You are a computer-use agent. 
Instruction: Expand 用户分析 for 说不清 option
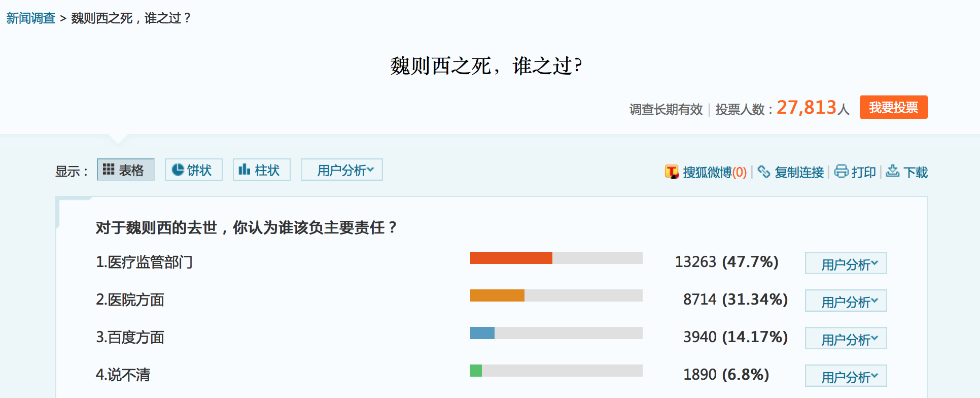[846, 376]
